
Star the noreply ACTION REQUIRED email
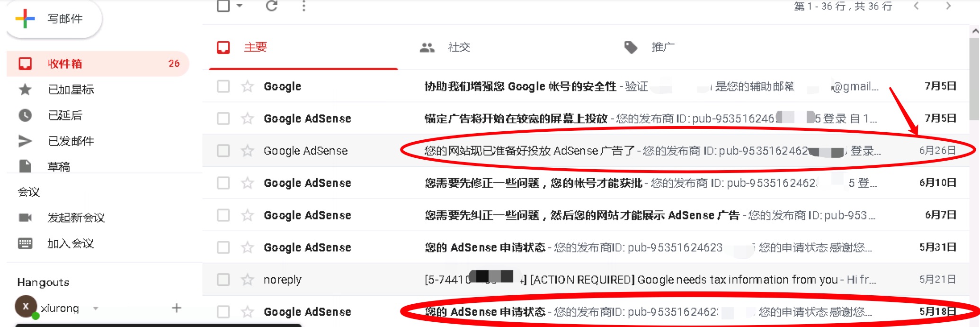[247, 280]
